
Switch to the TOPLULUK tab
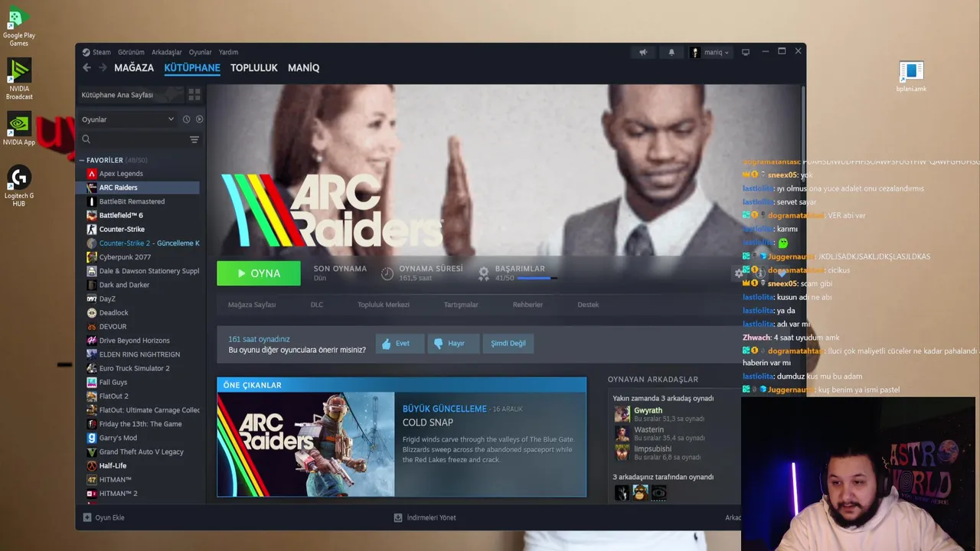pos(254,67)
